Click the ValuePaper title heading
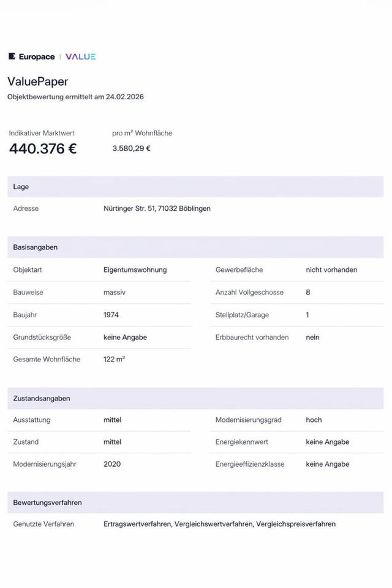This screenshot has width=392, height=588. pos(37,81)
